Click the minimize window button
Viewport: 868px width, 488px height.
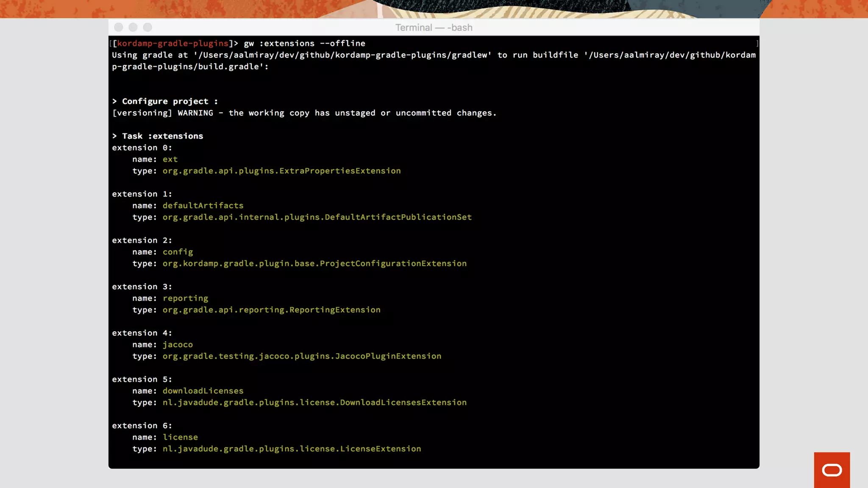tap(133, 28)
